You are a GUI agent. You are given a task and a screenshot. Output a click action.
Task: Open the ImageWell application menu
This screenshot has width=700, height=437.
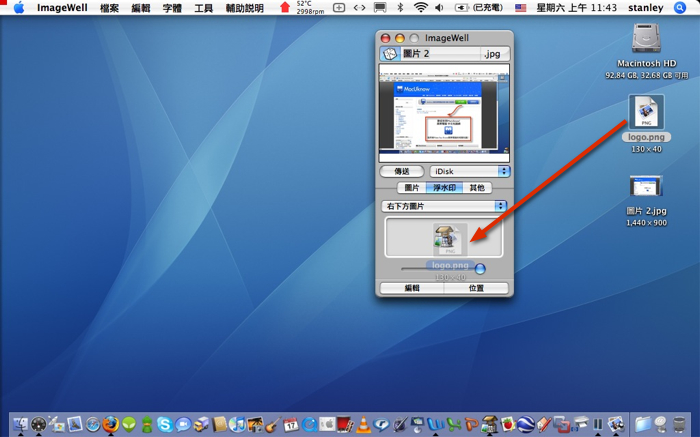[x=62, y=8]
